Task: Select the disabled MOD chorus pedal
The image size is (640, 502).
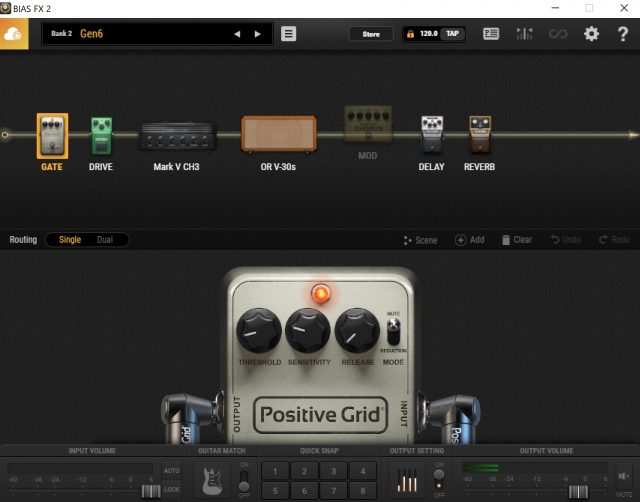Action: [x=368, y=124]
